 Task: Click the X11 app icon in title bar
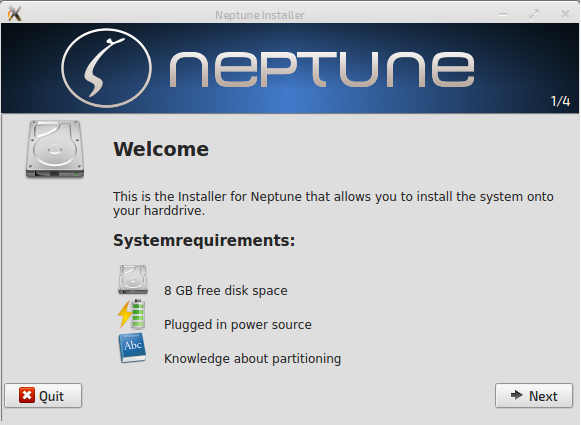pyautogui.click(x=14, y=14)
